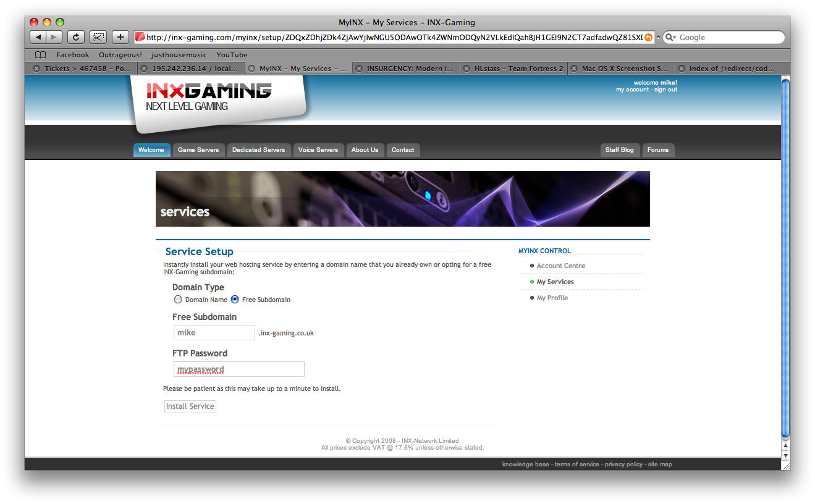Image resolution: width=815 pixels, height=504 pixels.
Task: Click the Install Service button
Action: [190, 406]
